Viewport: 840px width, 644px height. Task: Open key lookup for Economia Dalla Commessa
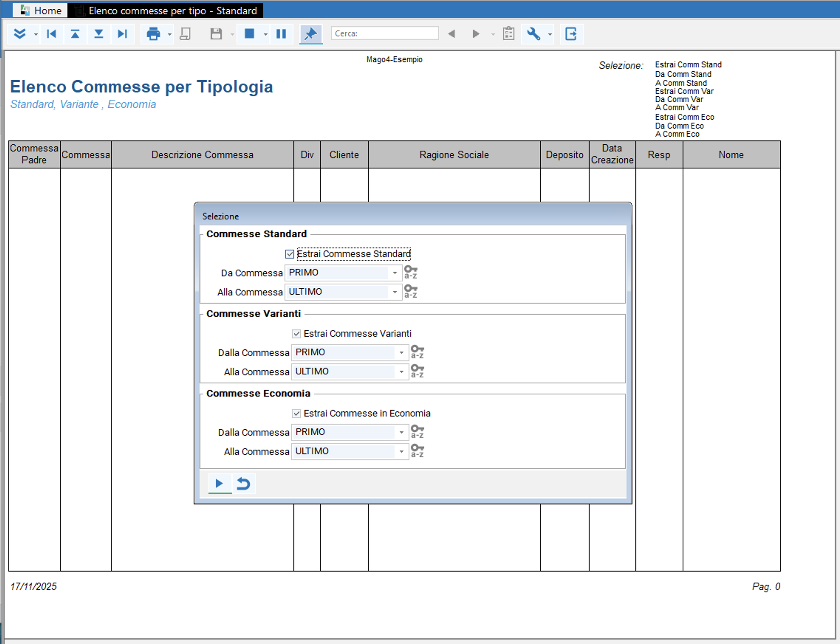click(417, 432)
